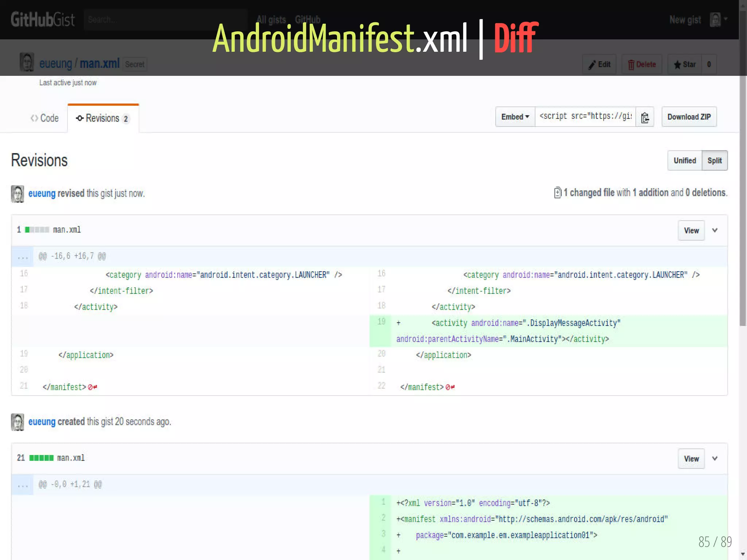Open eueung link on revised entry
747x560 pixels.
click(42, 193)
